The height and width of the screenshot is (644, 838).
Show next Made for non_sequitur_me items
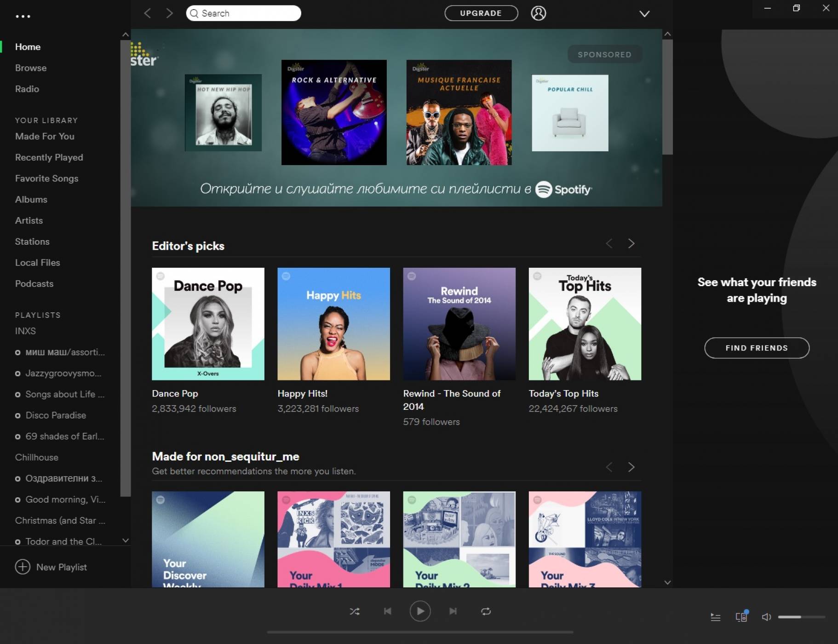pos(631,467)
